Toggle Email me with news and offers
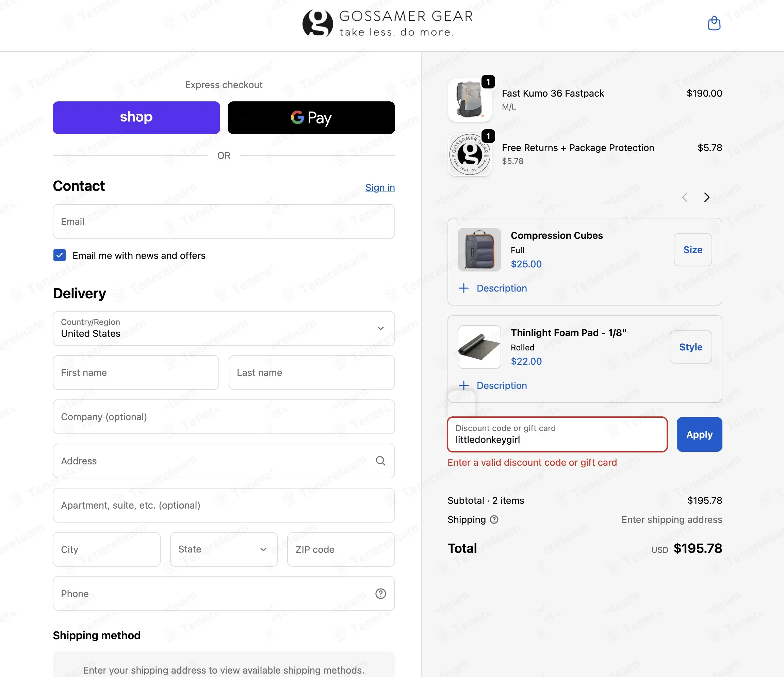Screen dimensions: 784x677 pyautogui.click(x=60, y=255)
